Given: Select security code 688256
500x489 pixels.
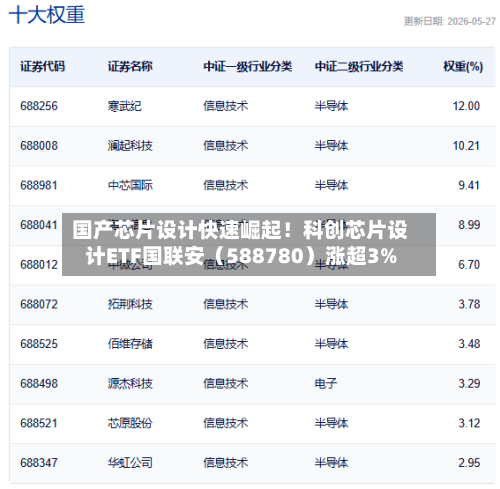Looking at the screenshot, I should (x=39, y=106).
